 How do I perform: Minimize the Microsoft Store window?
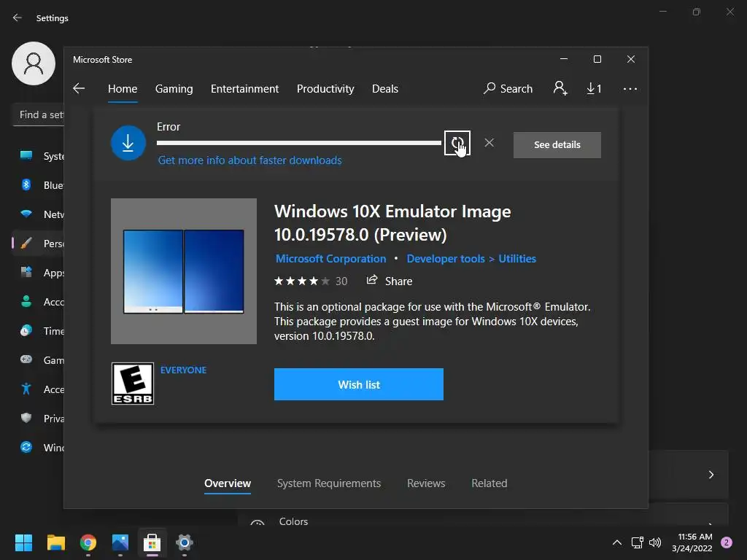(564, 59)
